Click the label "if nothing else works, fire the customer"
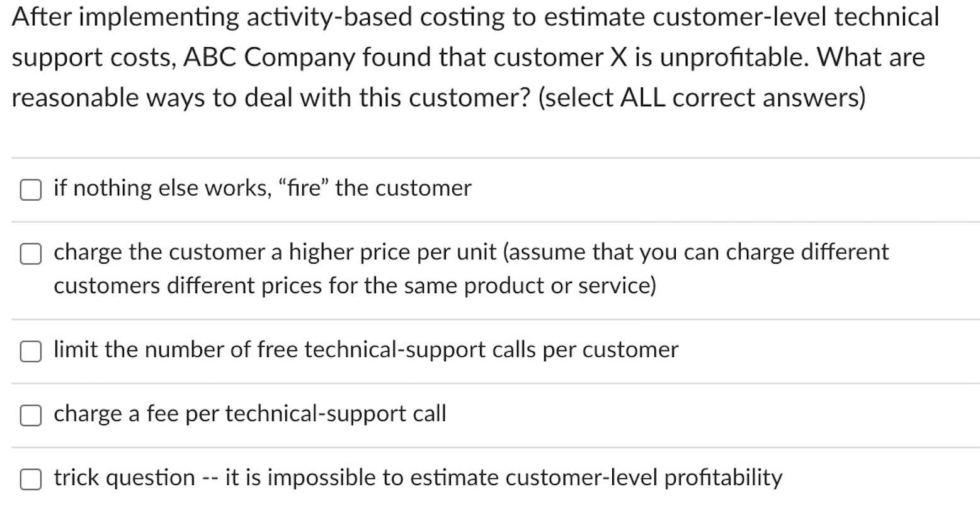Screen dimensions: 980x511 (261, 188)
